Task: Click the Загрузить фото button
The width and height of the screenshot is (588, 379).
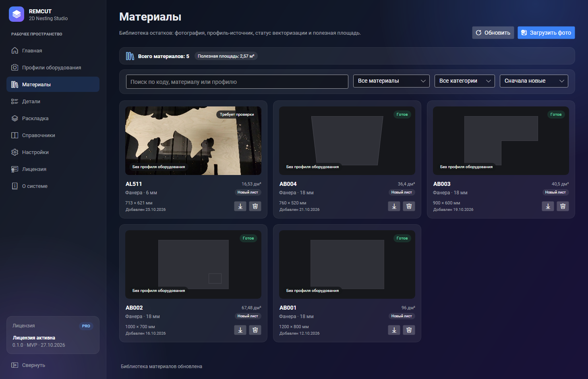Action: tap(546, 33)
